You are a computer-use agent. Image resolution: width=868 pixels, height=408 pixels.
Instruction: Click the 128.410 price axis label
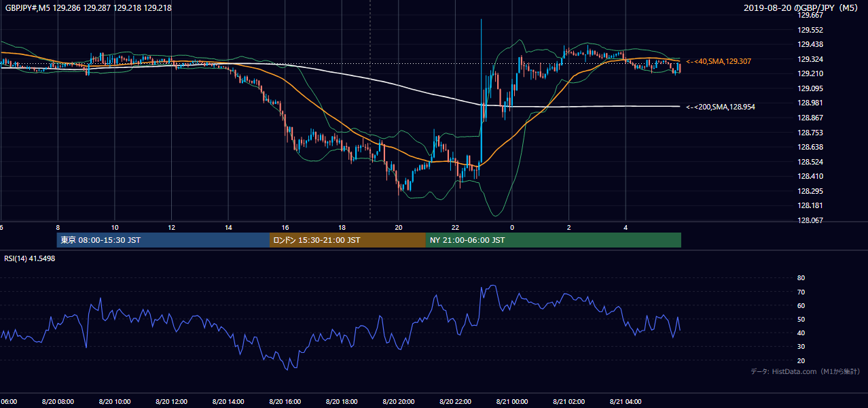810,176
